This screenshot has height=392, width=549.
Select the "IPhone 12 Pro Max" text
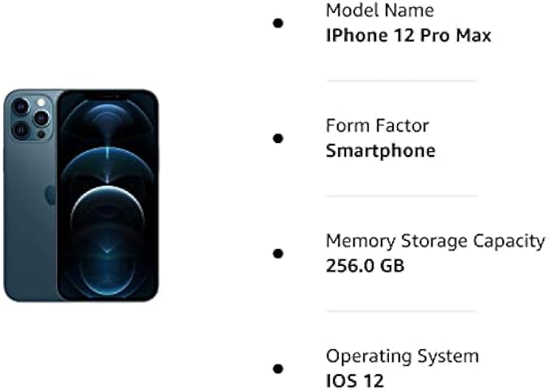[408, 36]
